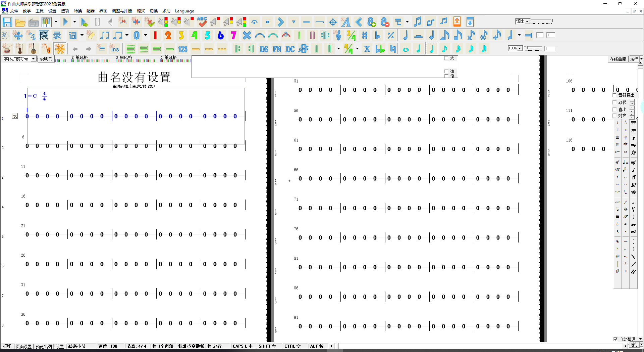Expand the 100% zoom dropdown
Screen dimensions: 644x352
point(520,48)
